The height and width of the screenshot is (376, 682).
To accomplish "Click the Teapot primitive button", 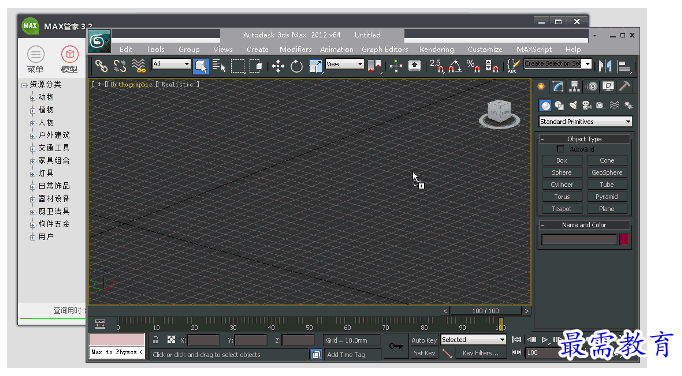I will coord(562,209).
